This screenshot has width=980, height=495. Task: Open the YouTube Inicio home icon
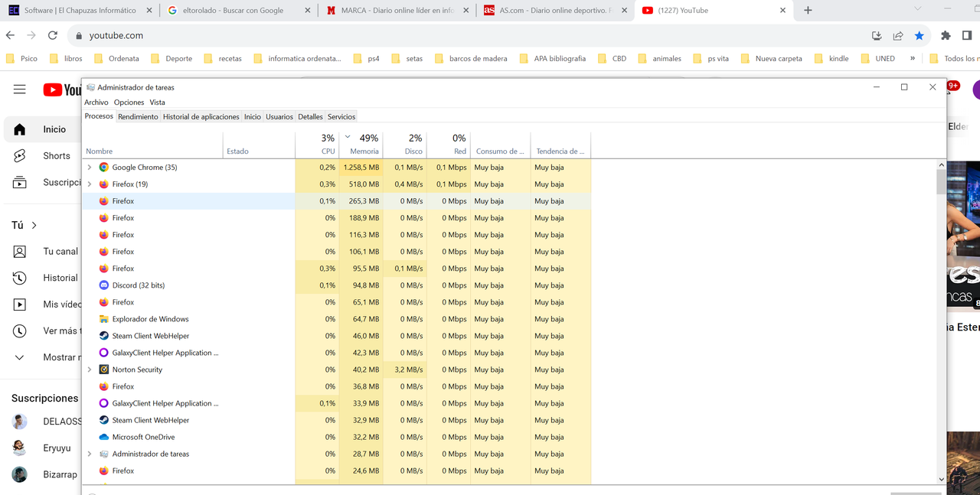pos(19,129)
